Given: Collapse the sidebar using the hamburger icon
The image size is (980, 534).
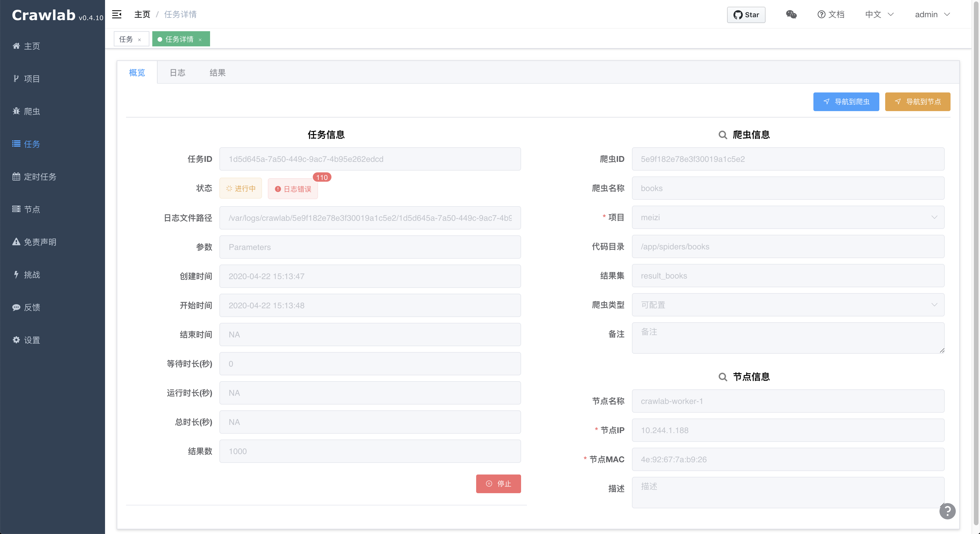Looking at the screenshot, I should click(117, 15).
